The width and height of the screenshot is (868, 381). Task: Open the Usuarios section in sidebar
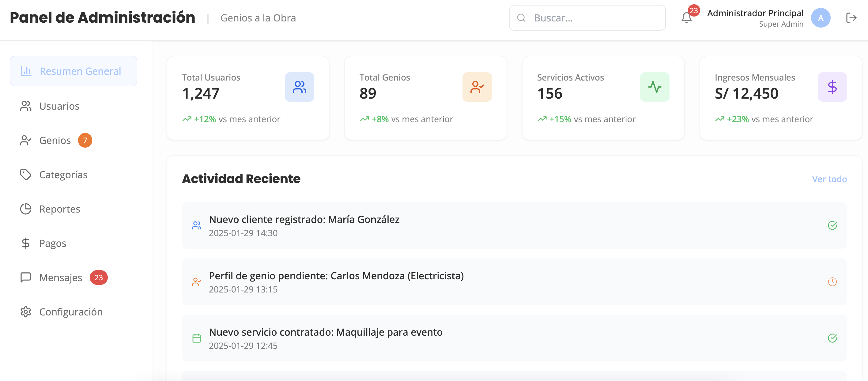coord(59,106)
